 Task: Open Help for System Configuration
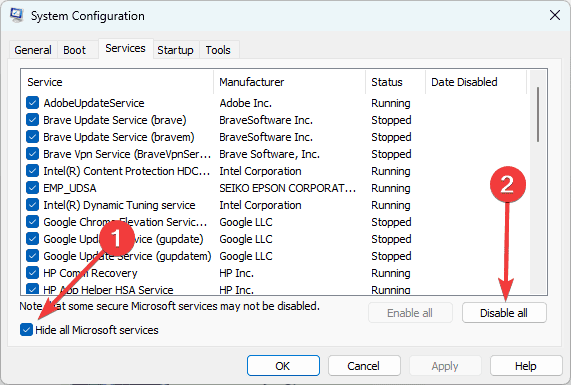526,366
